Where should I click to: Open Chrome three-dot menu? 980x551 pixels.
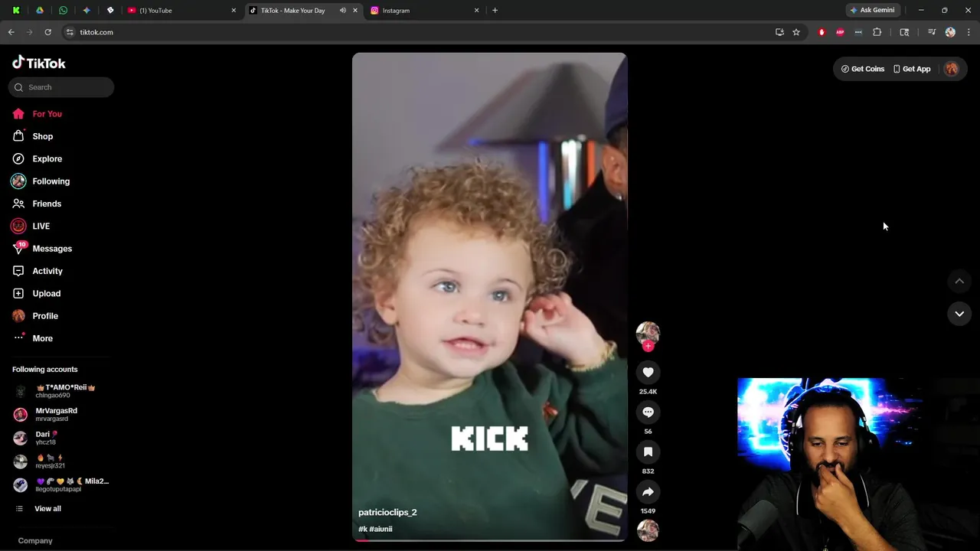click(969, 32)
